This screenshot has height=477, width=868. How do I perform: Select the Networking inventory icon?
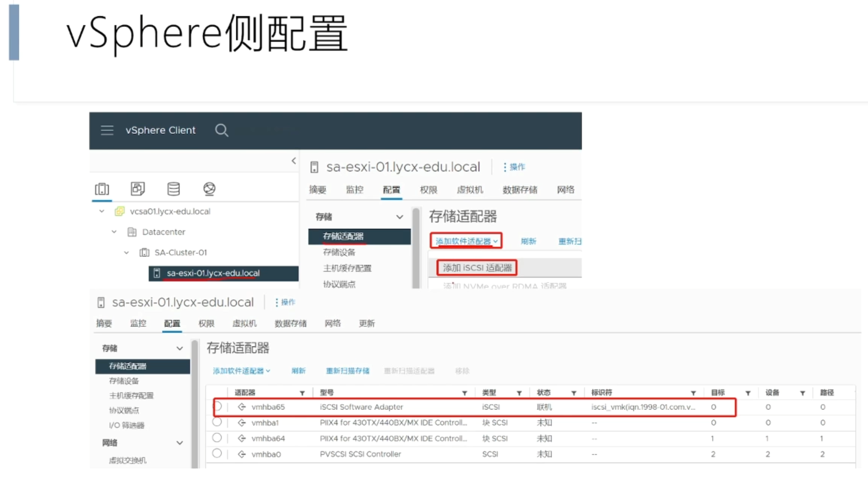pyautogui.click(x=209, y=188)
